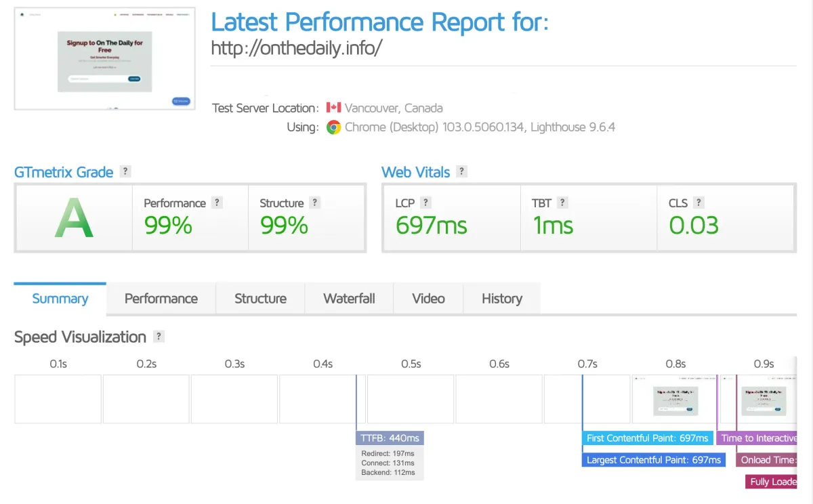Open the Waterfall tab
The width and height of the screenshot is (813, 504).
349,299
